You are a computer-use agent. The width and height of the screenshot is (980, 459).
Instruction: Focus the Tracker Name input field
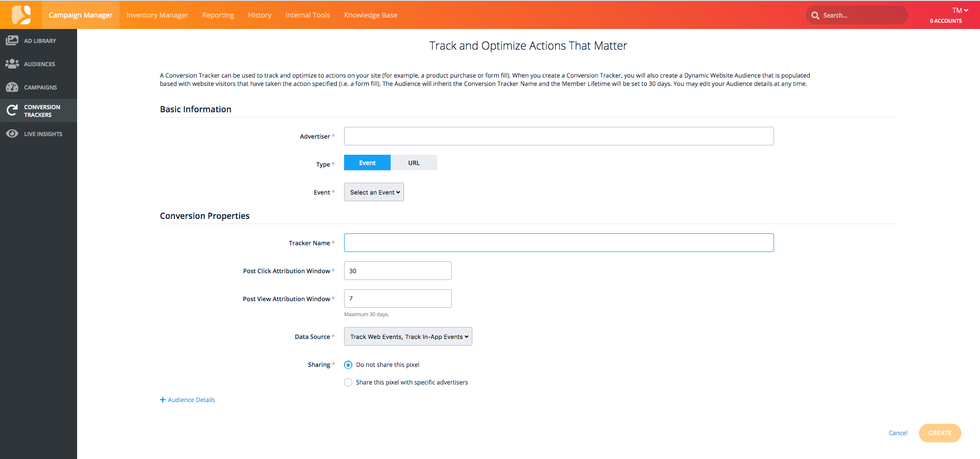559,243
